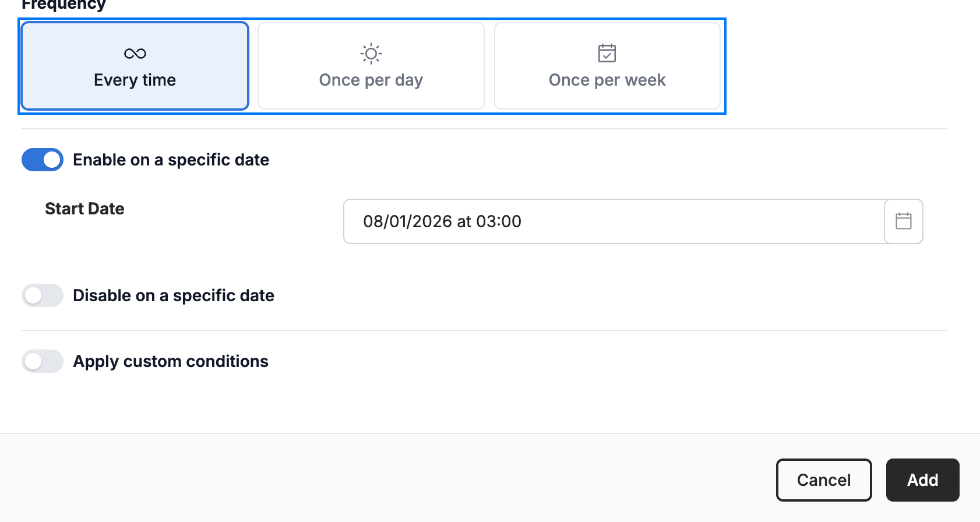980x522 pixels.
Task: Click the 08/01/2026 date text
Action: coord(408,221)
